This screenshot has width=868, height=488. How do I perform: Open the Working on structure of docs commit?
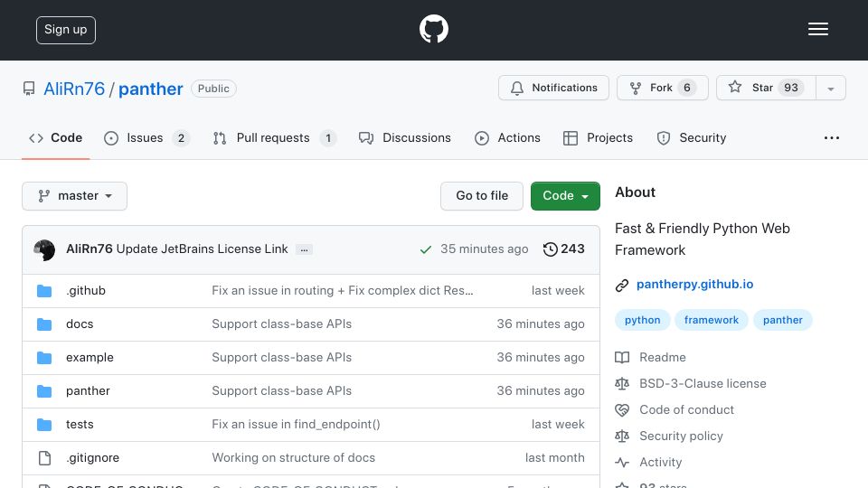(293, 458)
